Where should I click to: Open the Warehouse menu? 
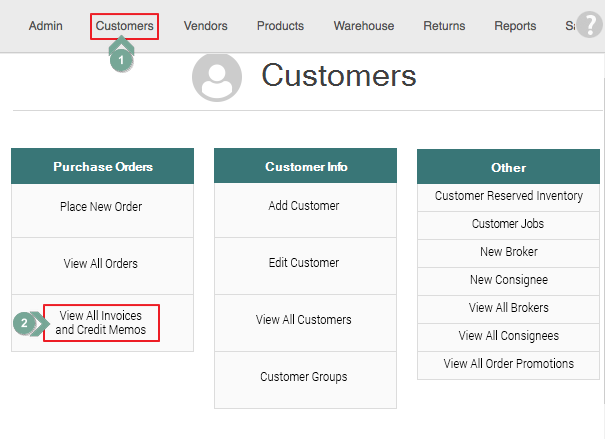pyautogui.click(x=364, y=26)
